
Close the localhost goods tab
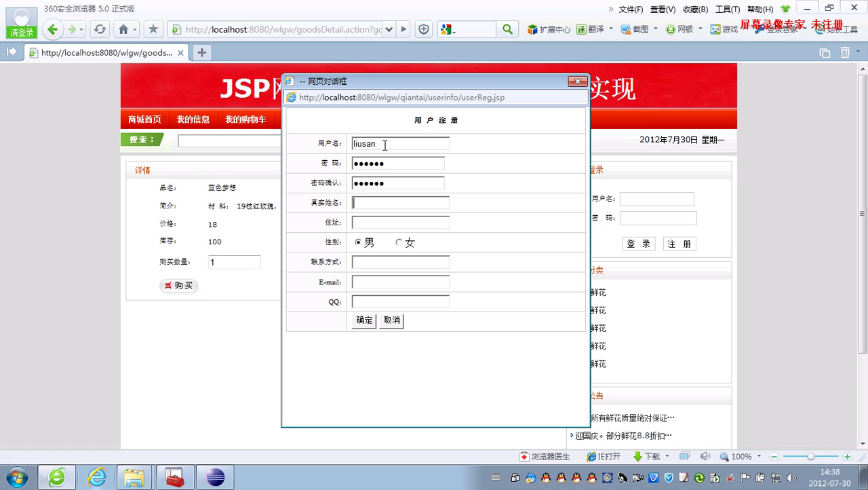point(180,52)
